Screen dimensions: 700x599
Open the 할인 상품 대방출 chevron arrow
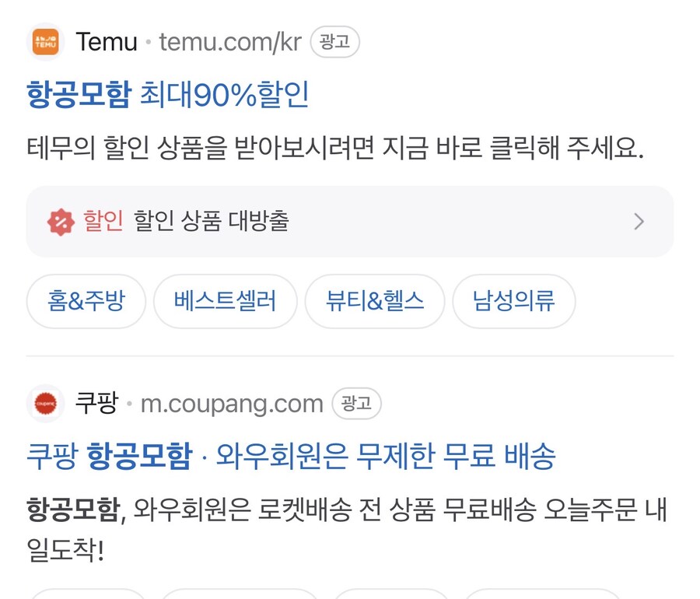point(639,222)
